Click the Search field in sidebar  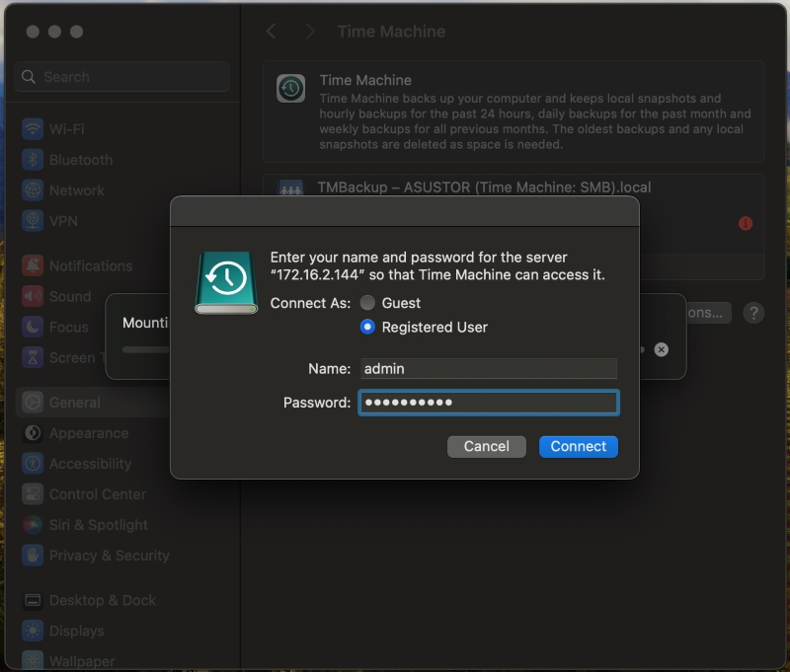click(122, 77)
